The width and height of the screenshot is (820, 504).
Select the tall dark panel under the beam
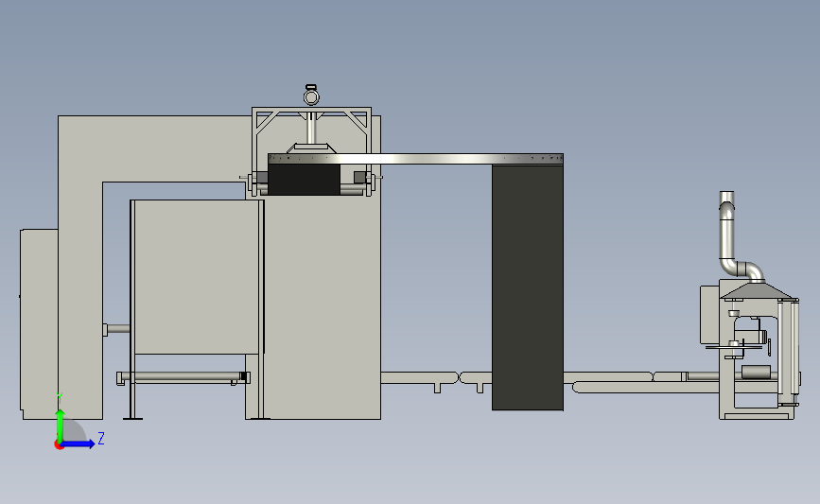tap(528, 287)
